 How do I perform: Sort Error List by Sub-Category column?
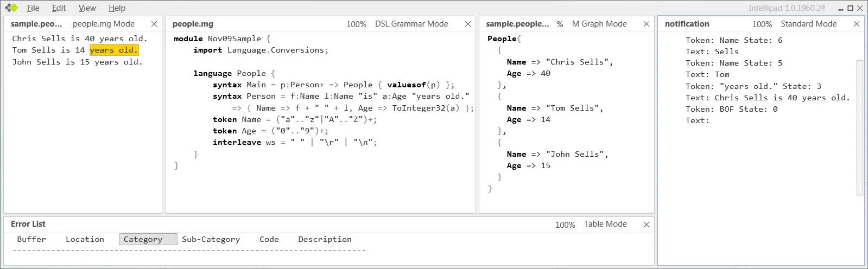211,239
